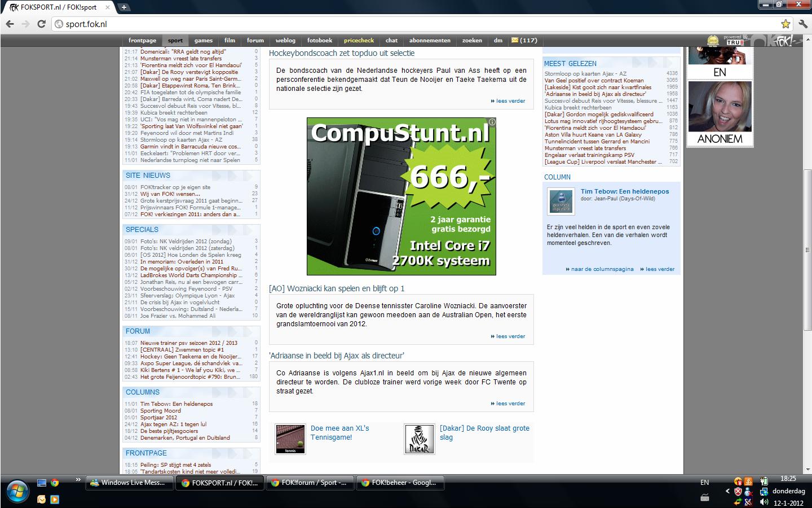The image size is (812, 508).
Task: Switch to FOK!forum / Sport taskbar window
Action: 310,483
